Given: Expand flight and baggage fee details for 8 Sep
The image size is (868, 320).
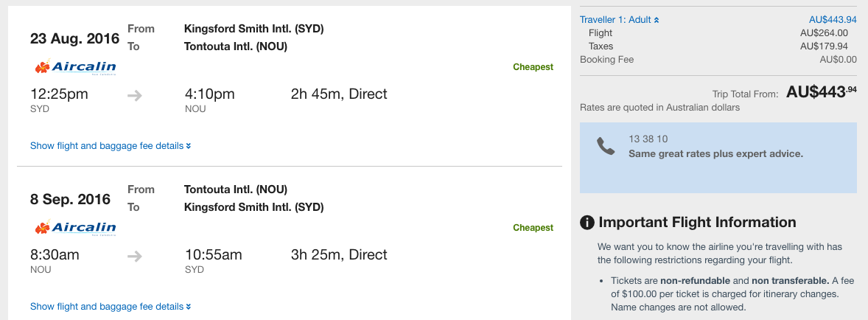Looking at the screenshot, I should [x=111, y=307].
